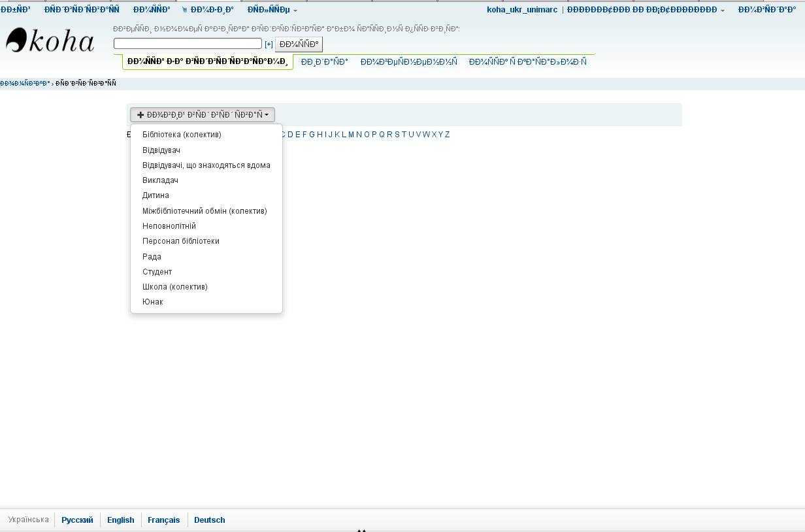Click the button right of the search box
Screen dimensions: 805x532
coord(299,44)
